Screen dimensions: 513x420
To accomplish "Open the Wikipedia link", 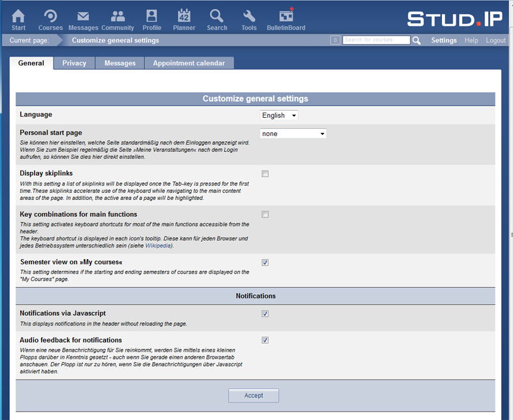I will (x=158, y=245).
